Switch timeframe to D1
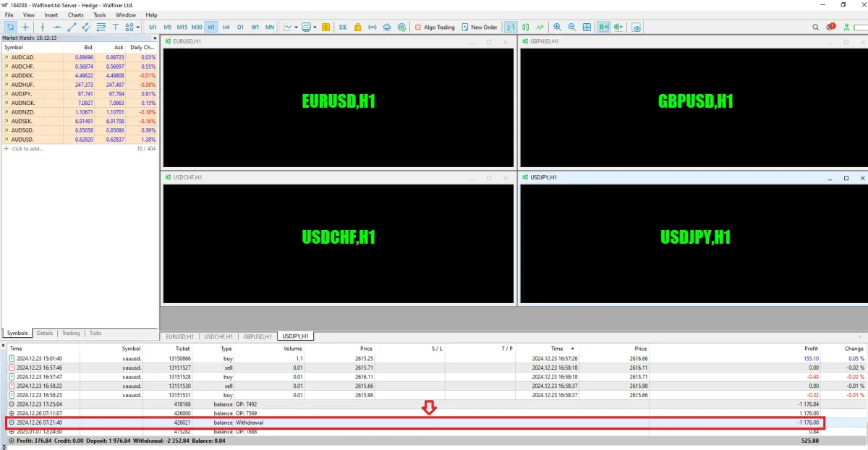The image size is (868, 450). pos(240,27)
